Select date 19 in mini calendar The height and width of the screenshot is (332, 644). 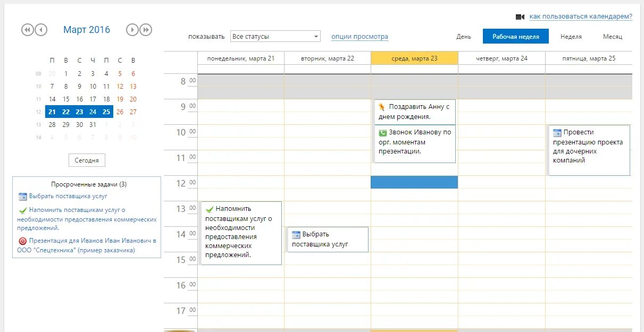[x=120, y=99]
